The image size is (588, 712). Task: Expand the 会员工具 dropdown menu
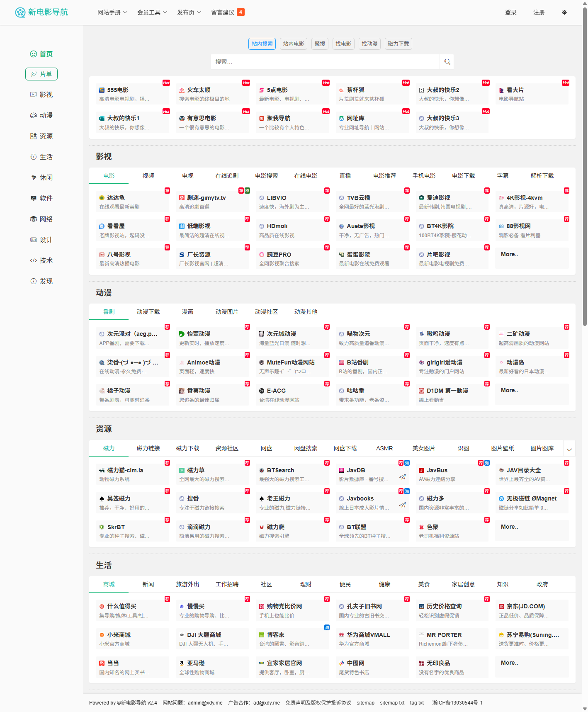(152, 12)
